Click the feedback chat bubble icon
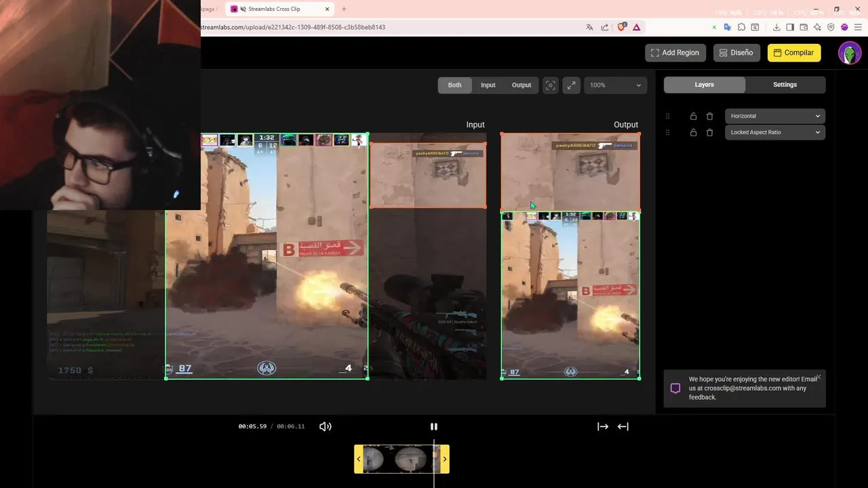The width and height of the screenshot is (868, 488). click(x=675, y=388)
